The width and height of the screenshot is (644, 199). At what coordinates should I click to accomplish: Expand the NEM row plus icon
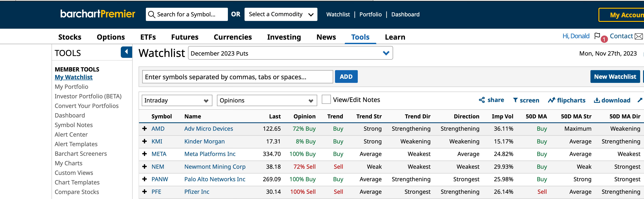click(x=144, y=166)
